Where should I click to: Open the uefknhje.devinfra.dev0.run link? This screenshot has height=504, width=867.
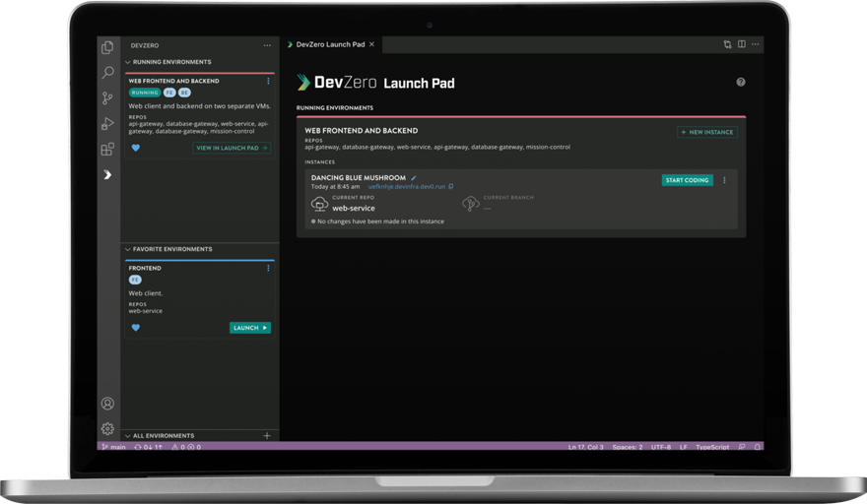407,187
